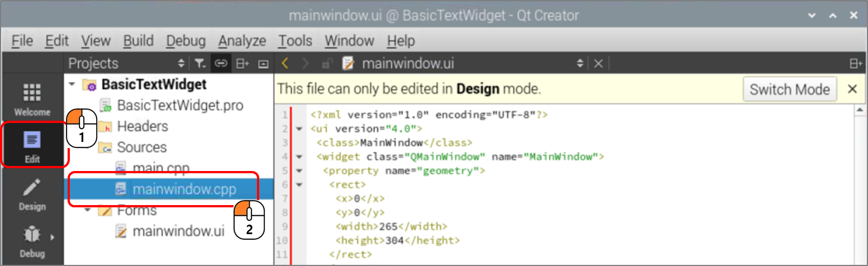Click mainwindow.ui file icon in editor toolbar
Screen dimensions: 868x266
[349, 63]
